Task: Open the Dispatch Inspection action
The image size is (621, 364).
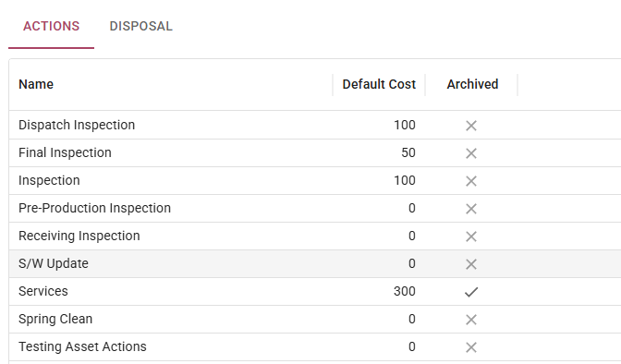Action: click(x=77, y=125)
